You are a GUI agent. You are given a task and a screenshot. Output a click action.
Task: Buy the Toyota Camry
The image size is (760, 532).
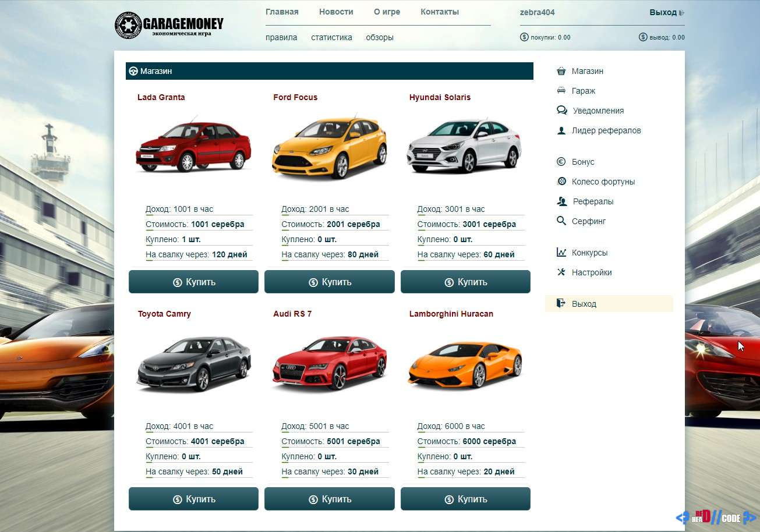[x=193, y=499]
